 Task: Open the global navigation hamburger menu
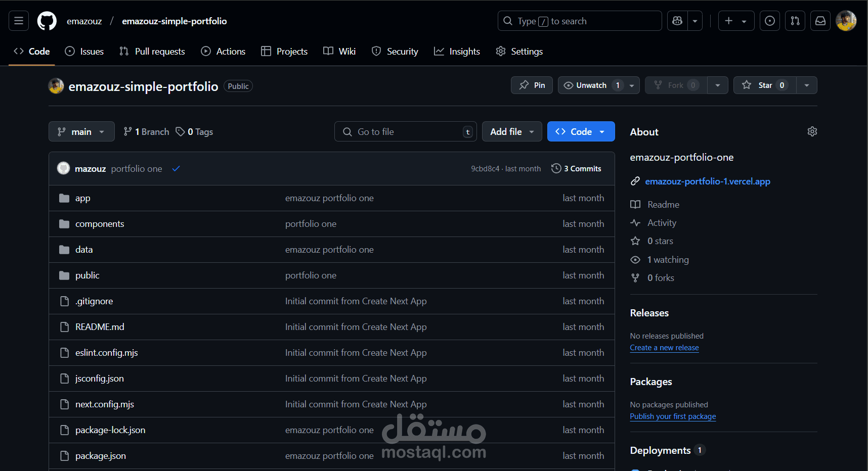19,21
